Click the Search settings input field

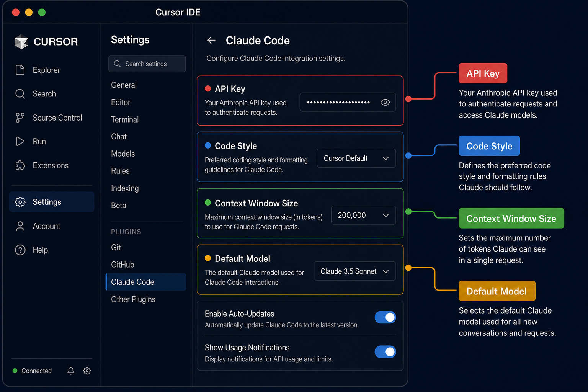pyautogui.click(x=147, y=64)
